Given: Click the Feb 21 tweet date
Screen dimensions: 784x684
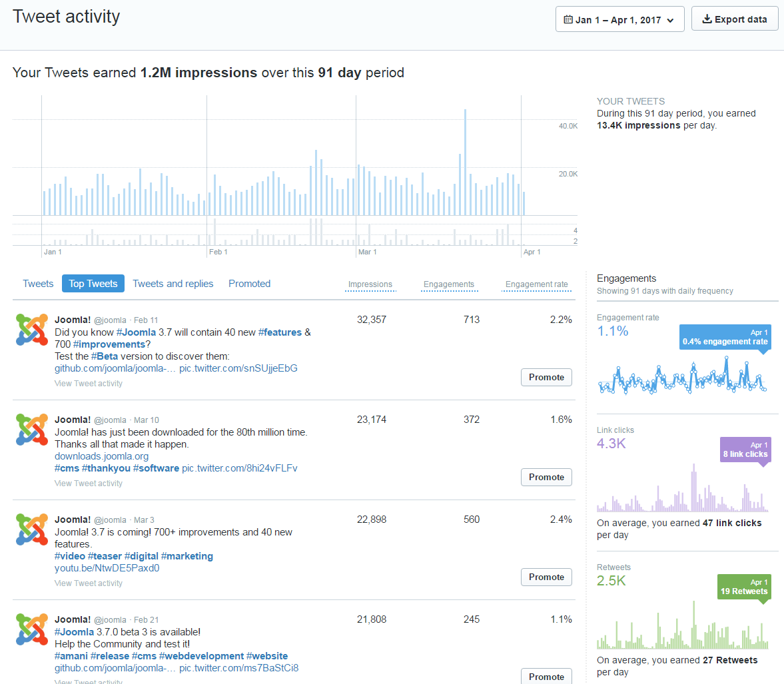Looking at the screenshot, I should tap(145, 620).
